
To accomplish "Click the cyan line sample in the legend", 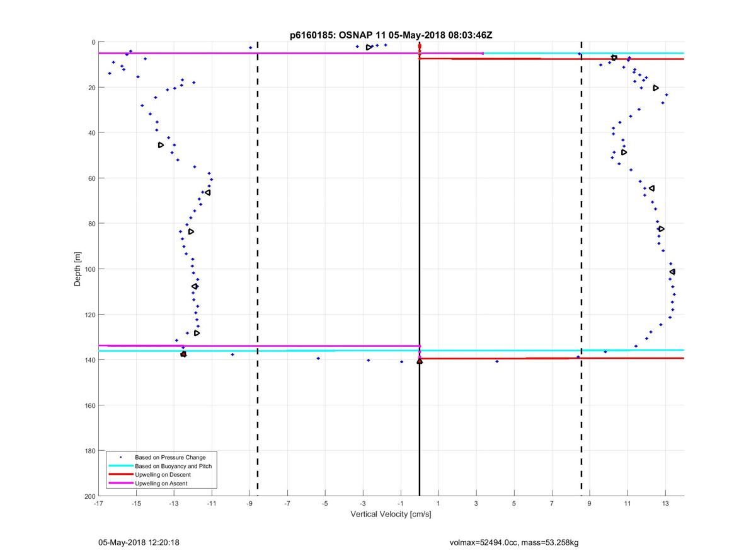I will pos(120,466).
